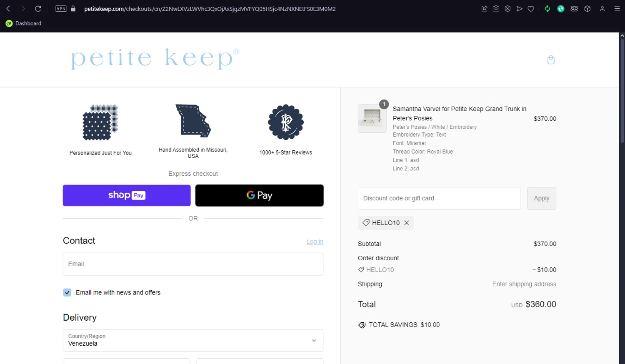
Task: Open the ad blocker shield icon
Action: [x=507, y=9]
